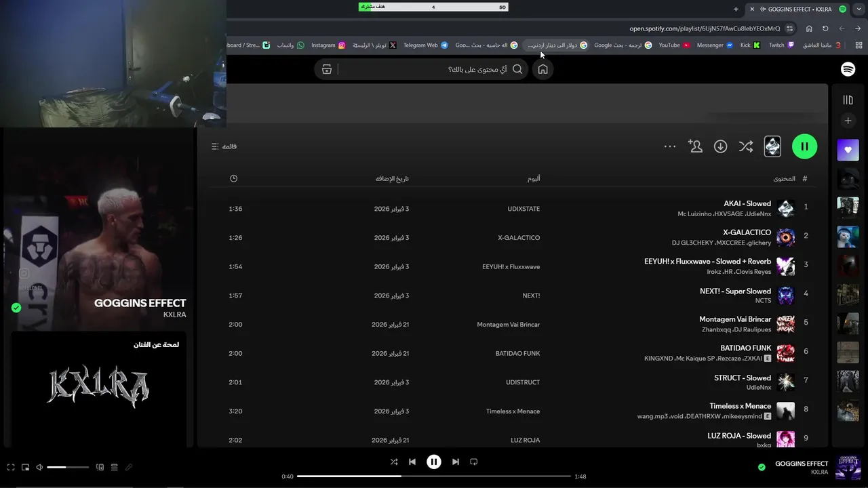Create new playlist with sidebar plus icon
Viewport: 868px width, 488px height.
(x=848, y=121)
